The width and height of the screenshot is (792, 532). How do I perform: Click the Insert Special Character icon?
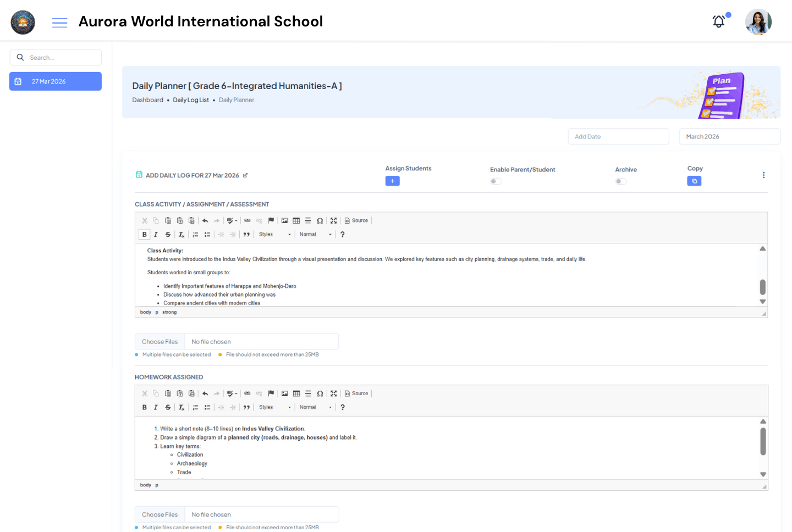click(x=320, y=220)
